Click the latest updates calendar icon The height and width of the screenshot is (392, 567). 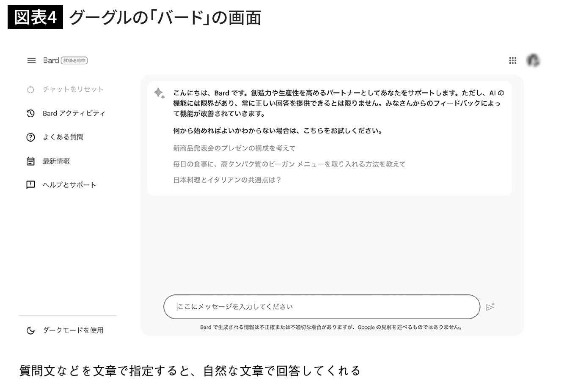[x=30, y=161]
